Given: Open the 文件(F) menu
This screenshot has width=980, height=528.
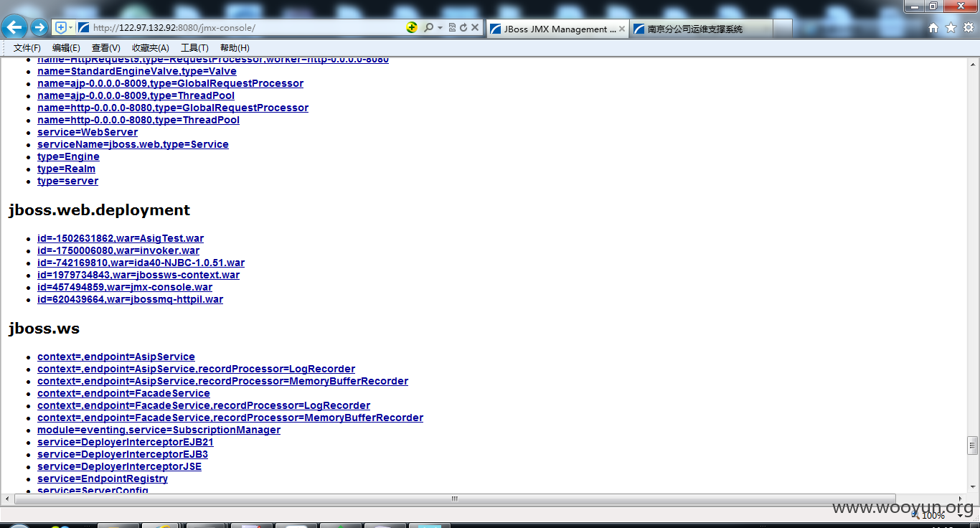Looking at the screenshot, I should click(x=27, y=47).
